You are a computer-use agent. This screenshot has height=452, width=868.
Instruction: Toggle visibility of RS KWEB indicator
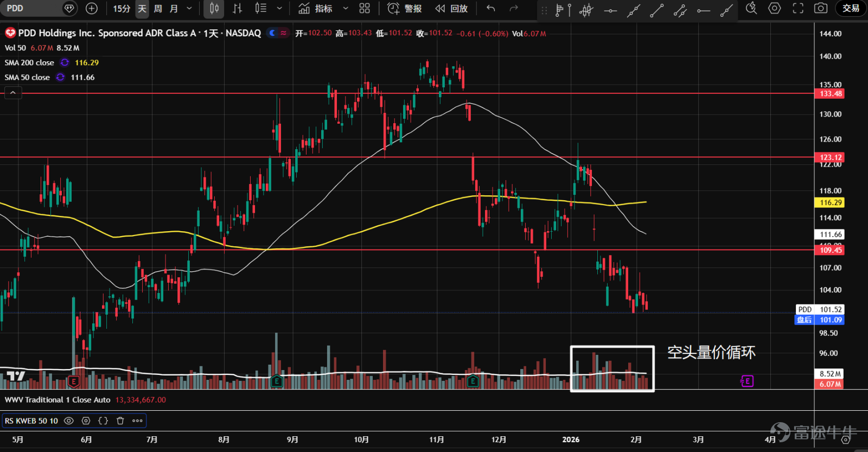(69, 421)
